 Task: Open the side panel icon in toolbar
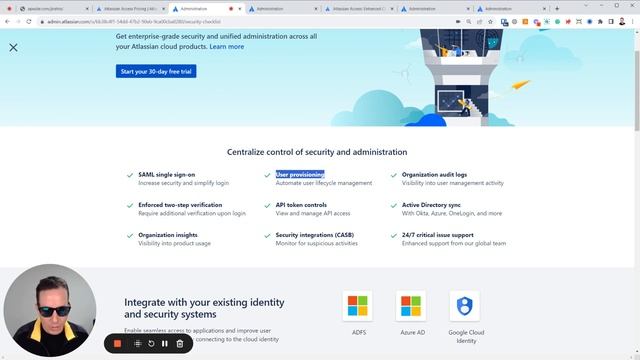(611, 22)
